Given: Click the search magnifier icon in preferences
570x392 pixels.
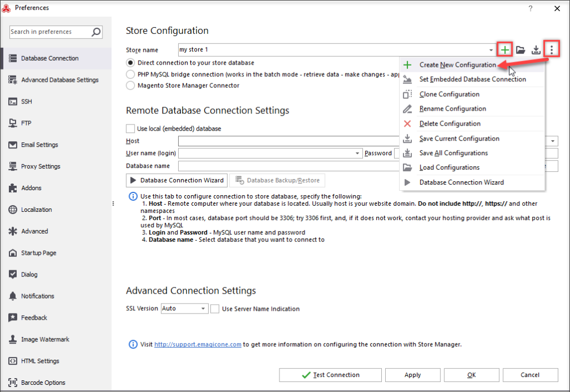Looking at the screenshot, I should tap(96, 32).
